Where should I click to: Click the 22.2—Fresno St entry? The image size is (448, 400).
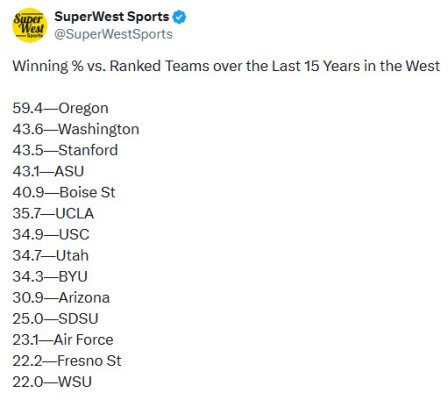(67, 361)
